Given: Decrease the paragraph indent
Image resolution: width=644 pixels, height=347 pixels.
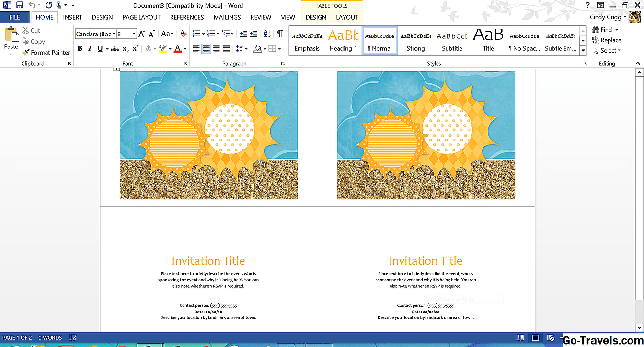Looking at the screenshot, I should click(x=243, y=34).
